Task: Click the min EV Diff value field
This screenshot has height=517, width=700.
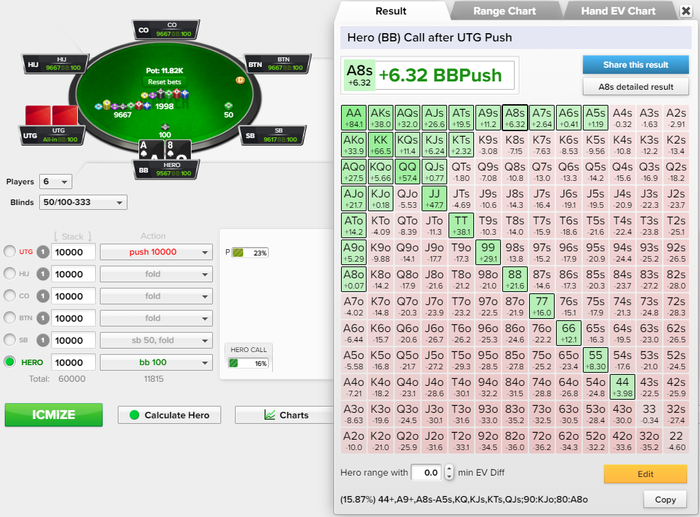Action: pos(427,472)
